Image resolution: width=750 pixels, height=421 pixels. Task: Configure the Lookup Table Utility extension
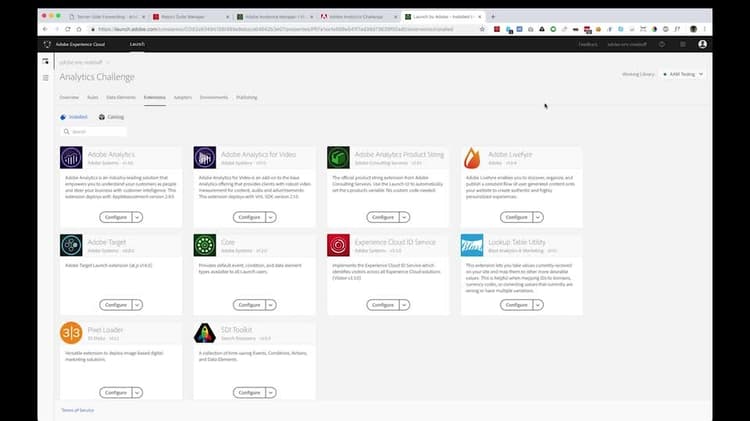point(517,305)
